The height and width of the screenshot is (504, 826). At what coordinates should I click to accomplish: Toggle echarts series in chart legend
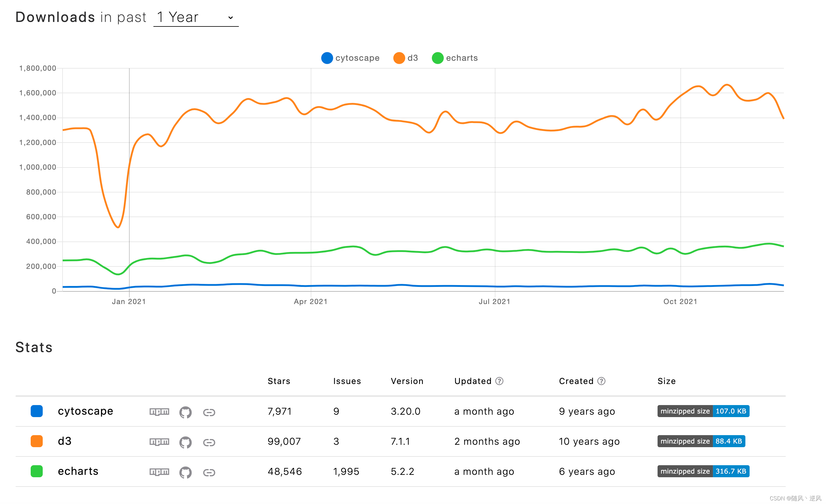(x=455, y=58)
